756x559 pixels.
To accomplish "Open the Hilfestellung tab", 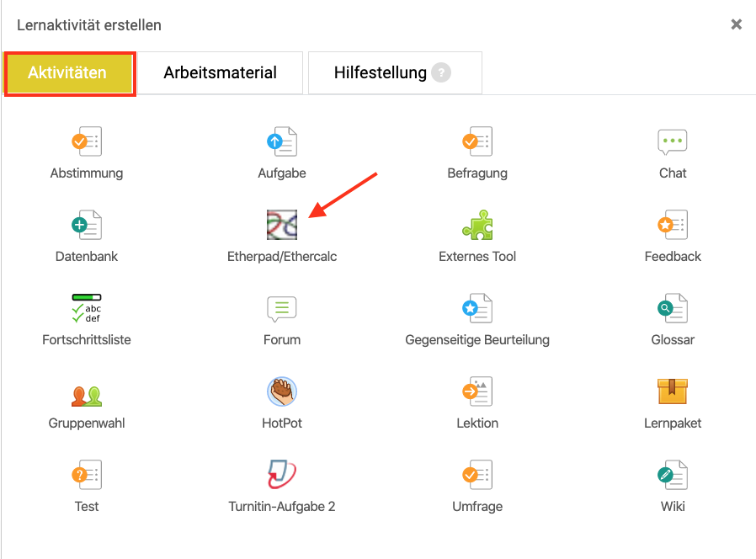I will tap(381, 73).
